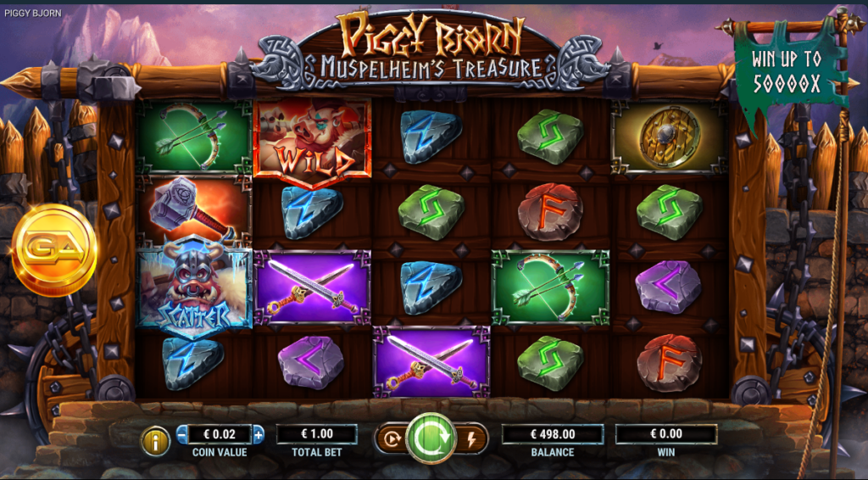Screen dimensions: 868x480
Task: Open the yellow info paytable button
Action: 156,441
